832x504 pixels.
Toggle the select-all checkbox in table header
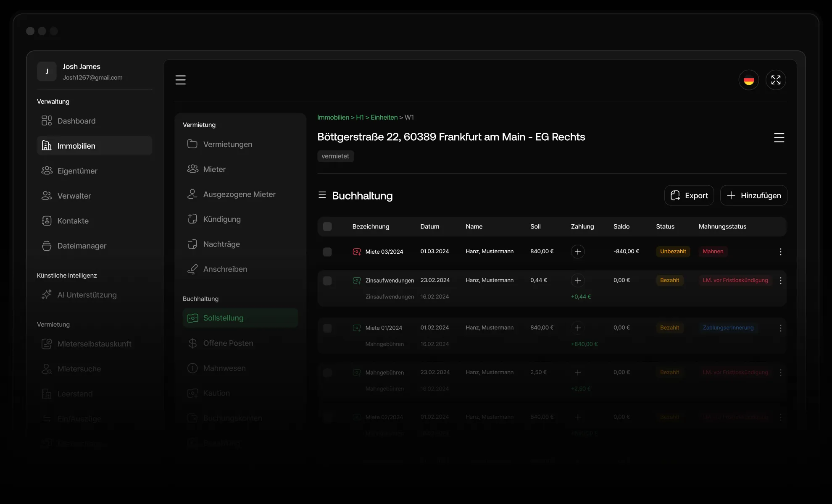[x=327, y=226]
